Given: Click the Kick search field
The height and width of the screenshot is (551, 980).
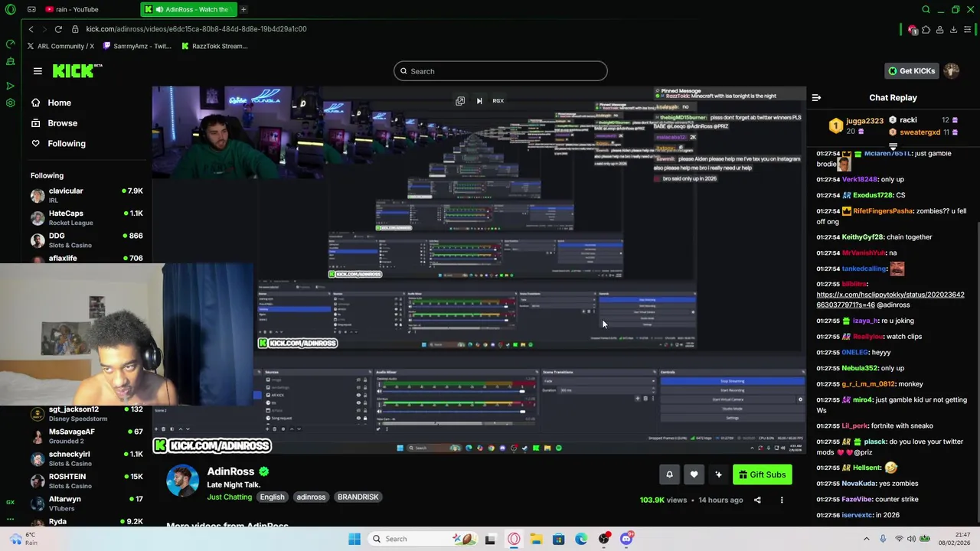Looking at the screenshot, I should [x=501, y=71].
